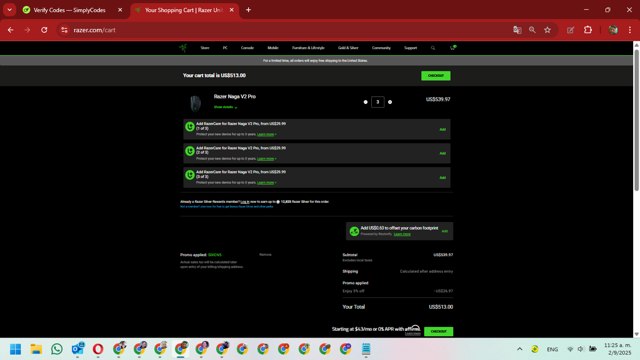
Task: Open the Community menu
Action: pos(381,48)
